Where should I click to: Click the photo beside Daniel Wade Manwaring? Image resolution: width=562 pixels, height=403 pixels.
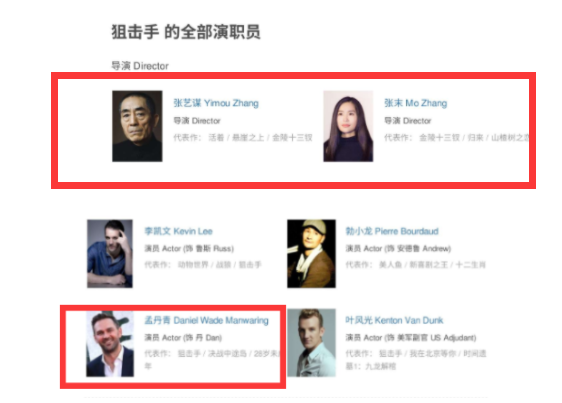[x=110, y=343]
